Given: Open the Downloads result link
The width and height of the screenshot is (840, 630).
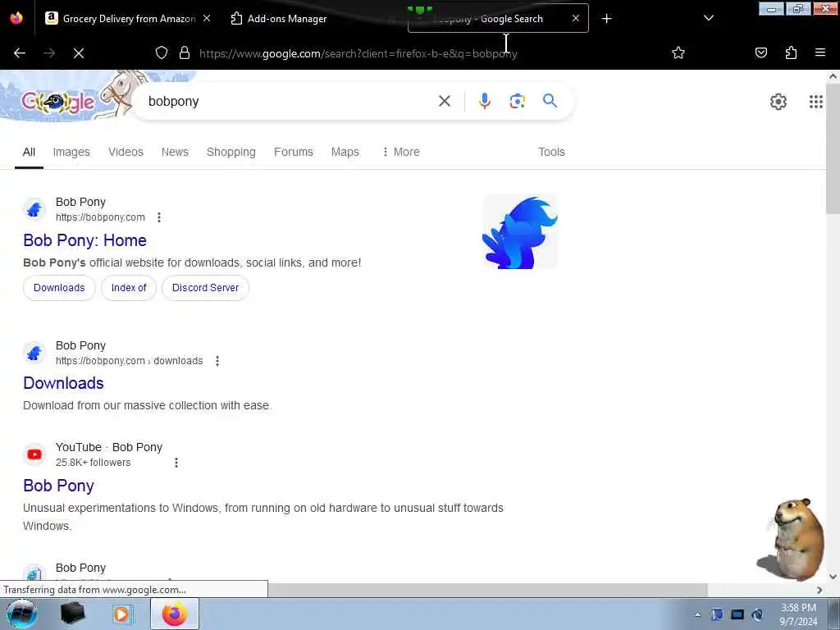Looking at the screenshot, I should (63, 383).
